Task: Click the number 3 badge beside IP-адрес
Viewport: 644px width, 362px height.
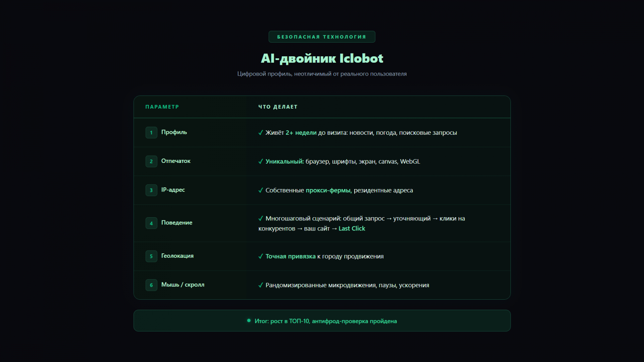Action: click(151, 190)
